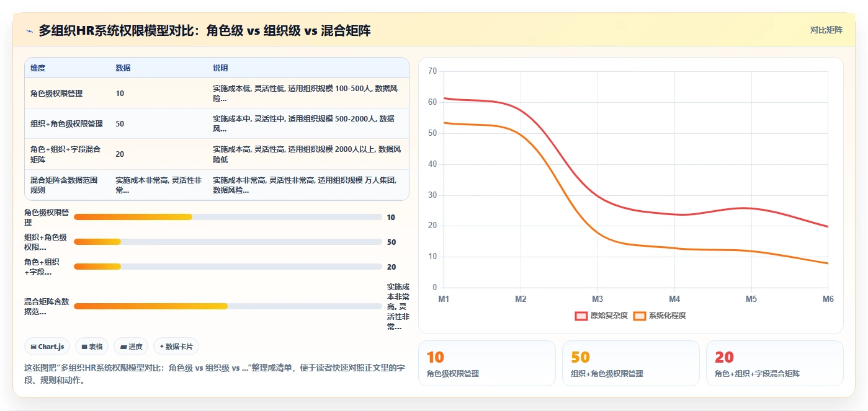Click the M3 x-axis label

(597, 299)
